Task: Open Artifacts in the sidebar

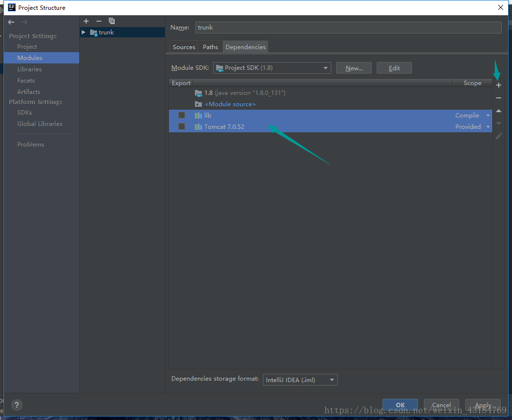Action: [x=29, y=92]
